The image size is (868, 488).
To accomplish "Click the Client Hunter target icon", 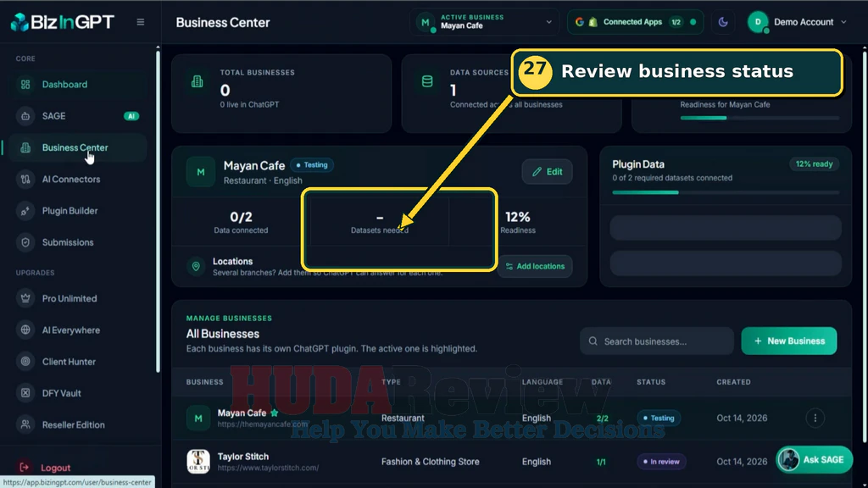I will [x=25, y=361].
